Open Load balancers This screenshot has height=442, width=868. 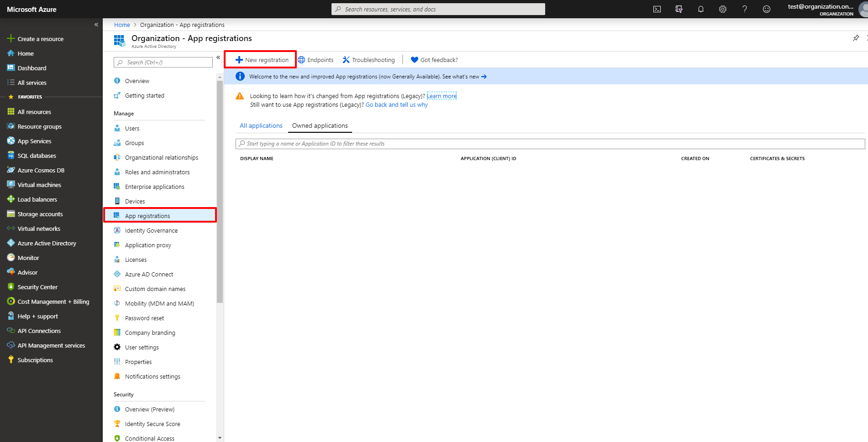click(x=32, y=199)
